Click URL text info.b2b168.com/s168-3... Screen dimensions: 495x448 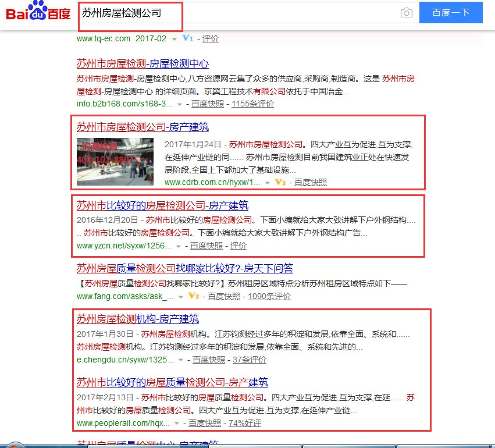[x=124, y=104]
